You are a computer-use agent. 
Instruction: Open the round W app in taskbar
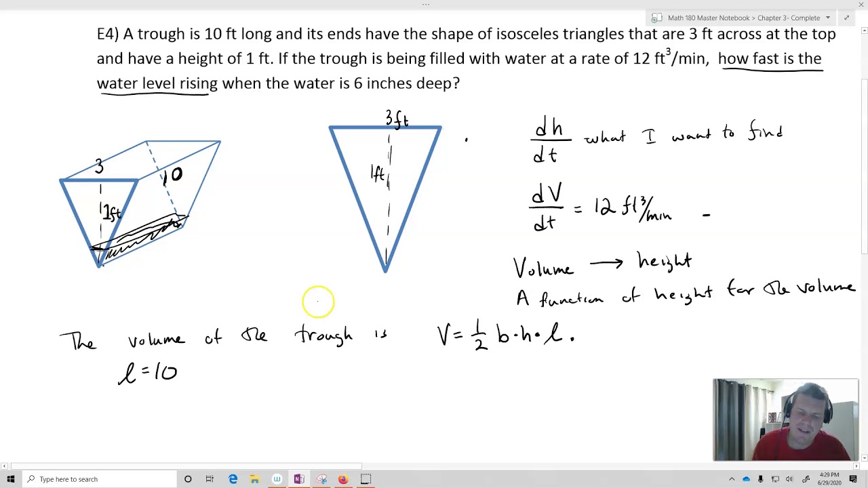(x=277, y=479)
